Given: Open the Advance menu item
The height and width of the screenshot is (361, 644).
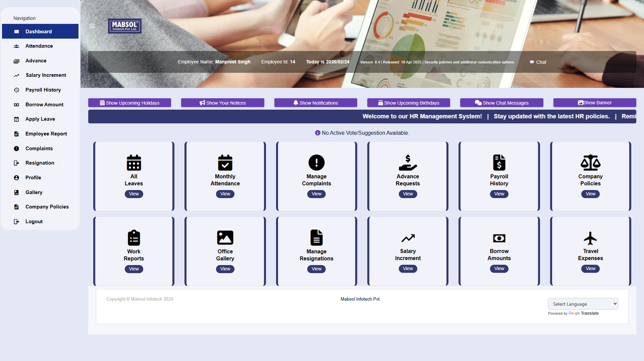Looking at the screenshot, I should click(40, 61).
